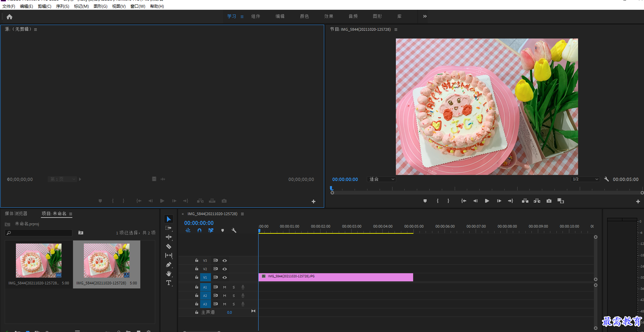
Task: Toggle V1 track output eye
Action: (x=224, y=277)
